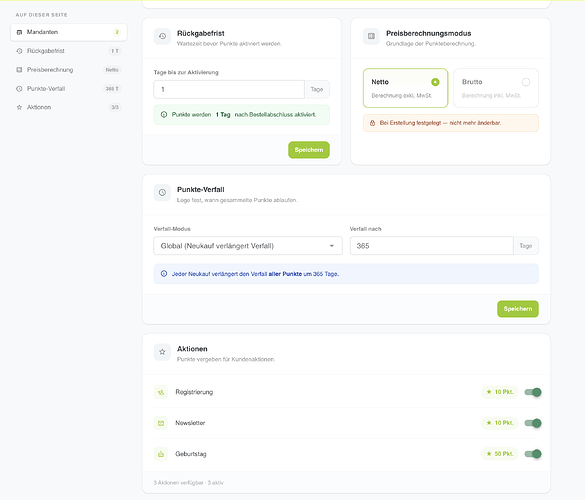The height and width of the screenshot is (500, 585).
Task: Click the Aktionen card heading
Action: click(x=192, y=349)
